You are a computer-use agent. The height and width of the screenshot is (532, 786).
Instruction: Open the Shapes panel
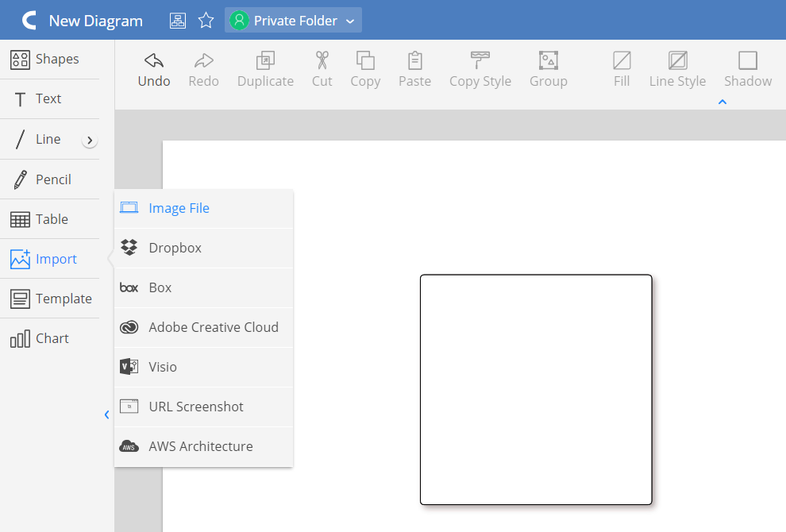(50, 60)
